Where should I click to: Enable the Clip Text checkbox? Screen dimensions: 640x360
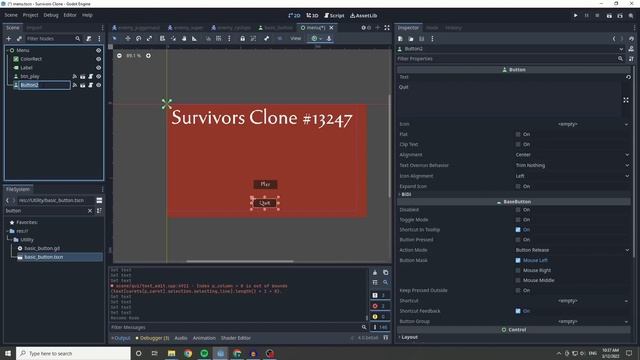coord(518,144)
